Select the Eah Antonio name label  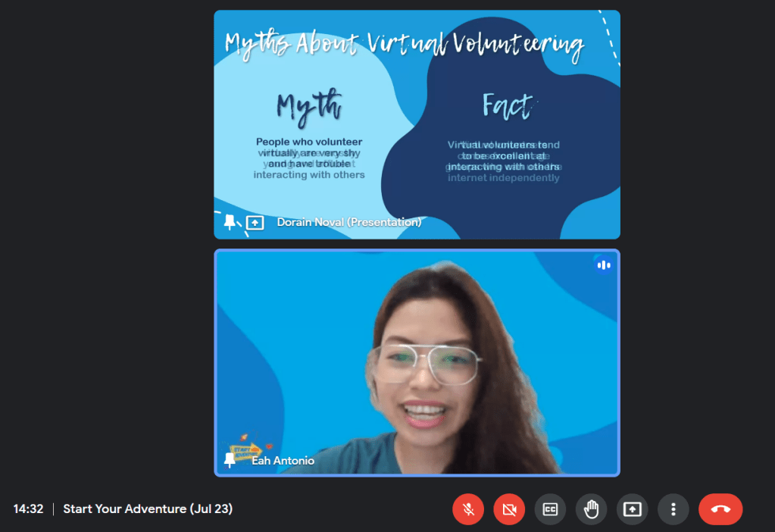(283, 461)
